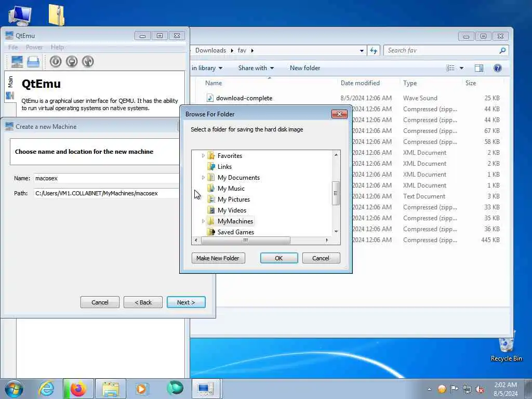Cancel the Browse For Folder dialog

tap(321, 258)
